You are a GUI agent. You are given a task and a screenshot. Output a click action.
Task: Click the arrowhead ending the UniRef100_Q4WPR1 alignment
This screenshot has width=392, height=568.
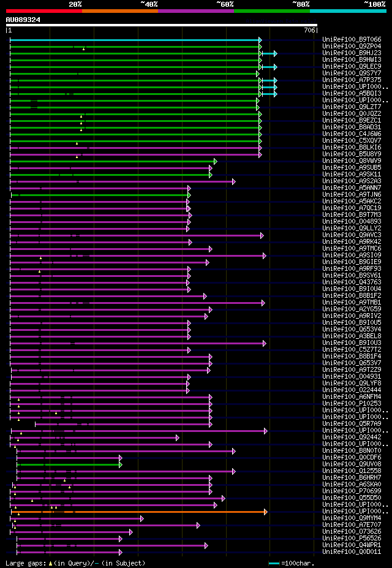tap(206, 545)
